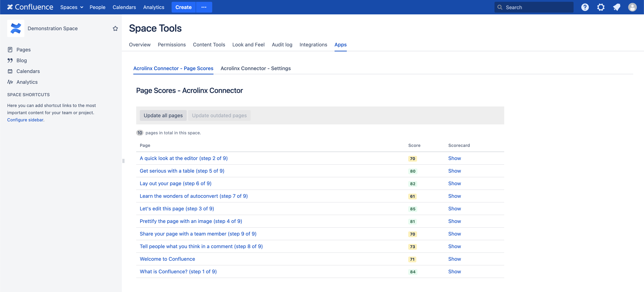Switch to the Content Tools tab
Image resolution: width=644 pixels, height=292 pixels.
tap(209, 45)
